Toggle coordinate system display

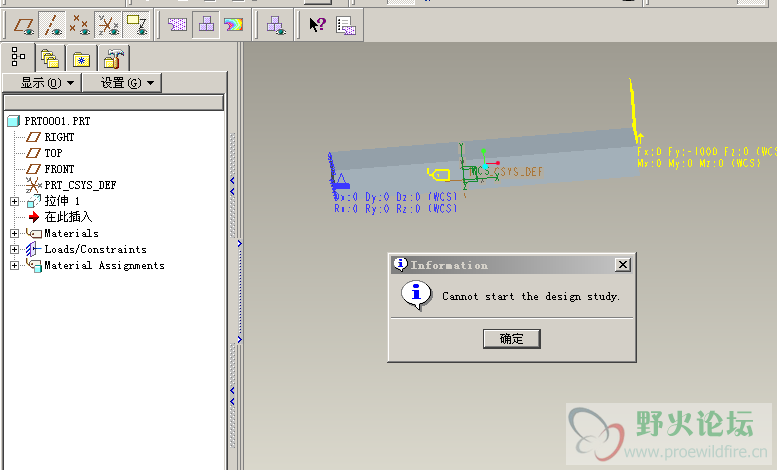pyautogui.click(x=108, y=25)
